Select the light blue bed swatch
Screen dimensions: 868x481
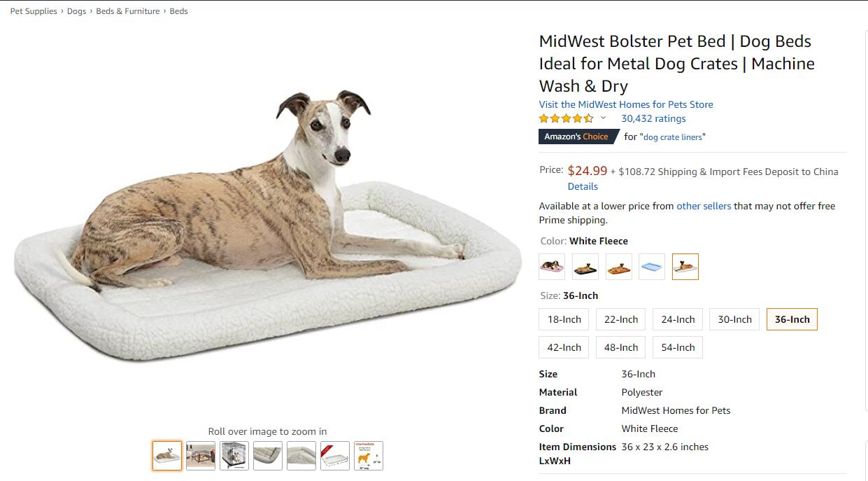click(652, 267)
